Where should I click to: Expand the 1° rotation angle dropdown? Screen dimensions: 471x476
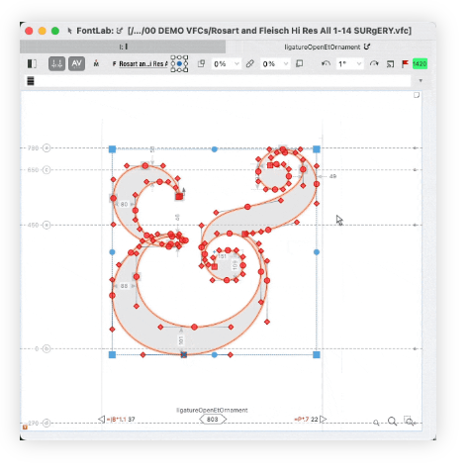coord(359,64)
